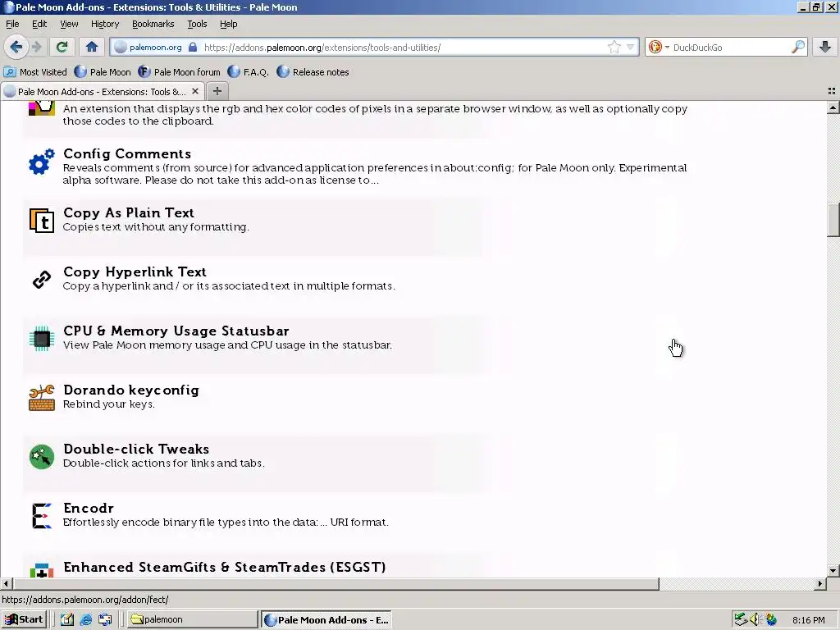
Task: Open the Copy As Plain Text add-on
Action: point(129,212)
